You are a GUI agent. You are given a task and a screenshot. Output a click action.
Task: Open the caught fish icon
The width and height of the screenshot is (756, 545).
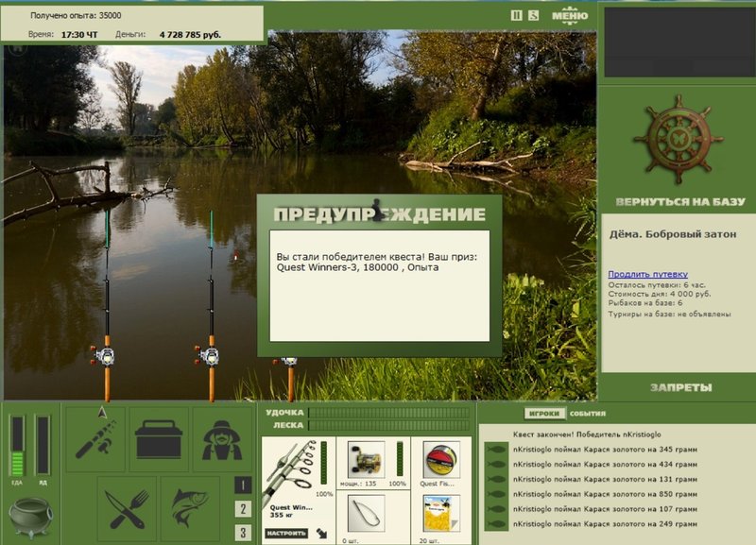point(191,509)
